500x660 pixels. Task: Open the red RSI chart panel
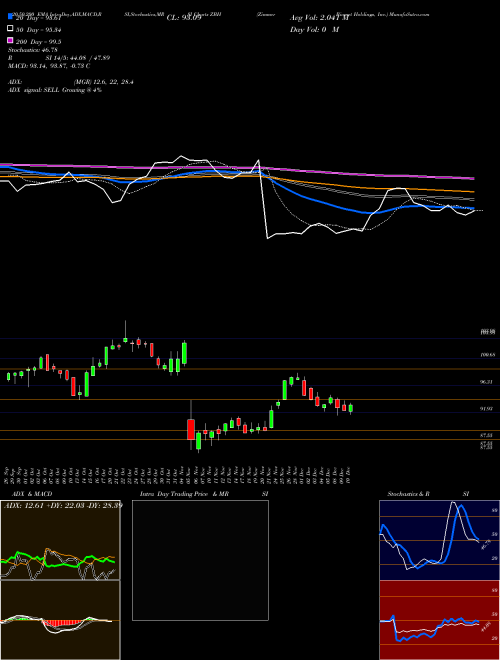(439, 620)
